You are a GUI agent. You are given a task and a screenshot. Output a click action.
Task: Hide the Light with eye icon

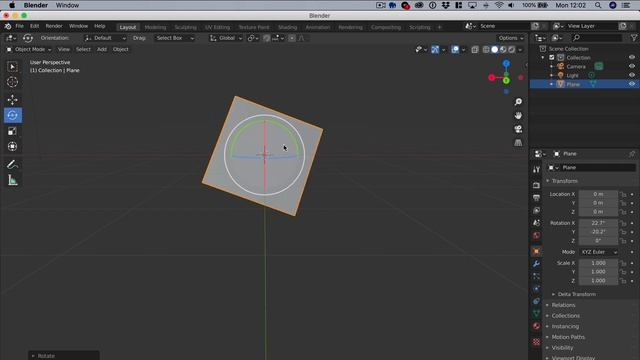point(632,75)
